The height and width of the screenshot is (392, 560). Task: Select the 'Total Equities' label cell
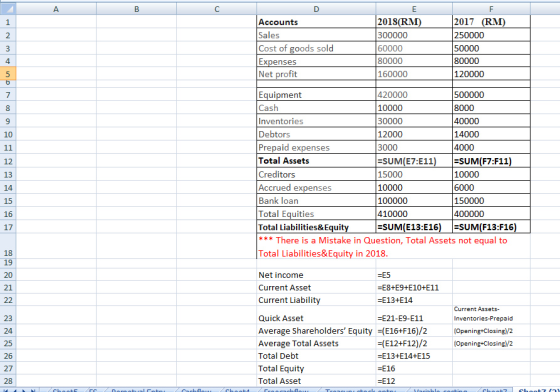(x=316, y=214)
